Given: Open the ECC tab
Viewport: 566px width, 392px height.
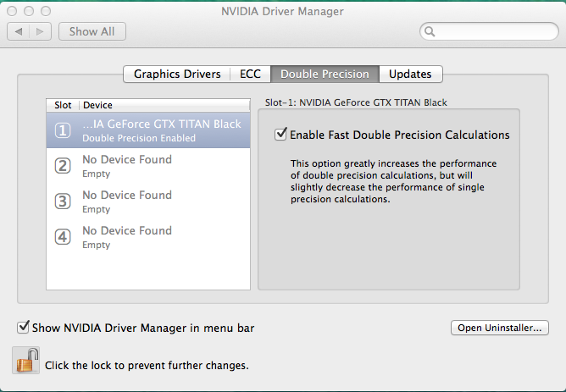Looking at the screenshot, I should (x=250, y=74).
